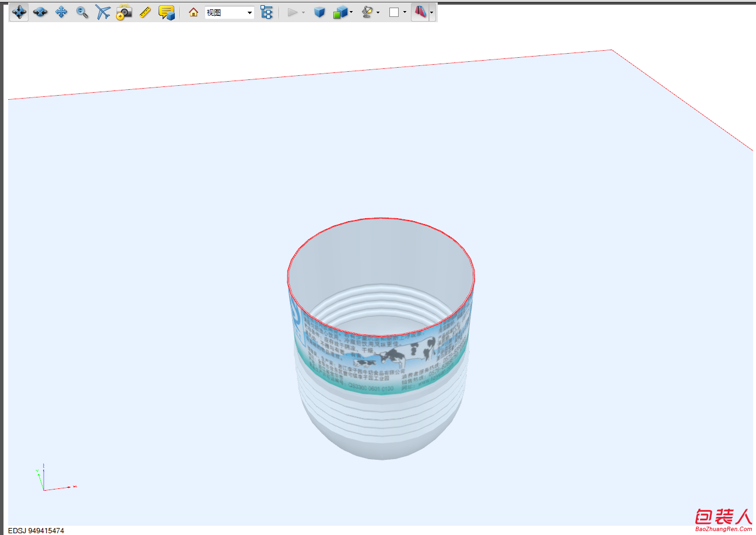Open the Camera Properties tool
The width and height of the screenshot is (756, 535).
[124, 12]
